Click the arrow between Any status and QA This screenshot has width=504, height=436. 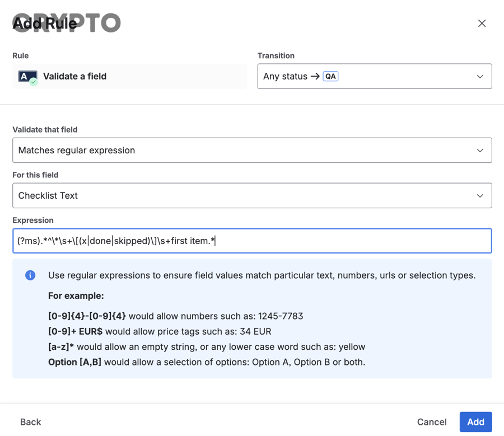(x=315, y=76)
